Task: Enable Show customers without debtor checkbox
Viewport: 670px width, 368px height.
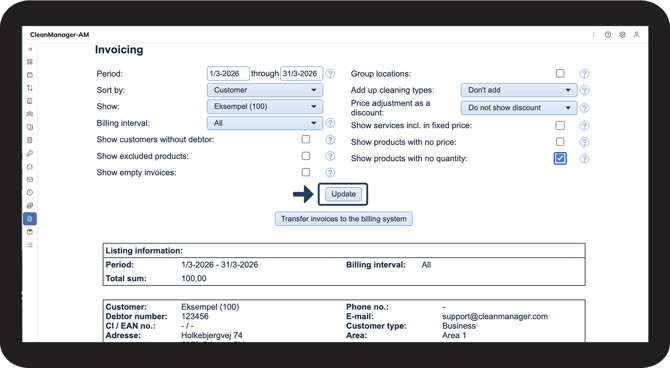Action: tap(306, 139)
